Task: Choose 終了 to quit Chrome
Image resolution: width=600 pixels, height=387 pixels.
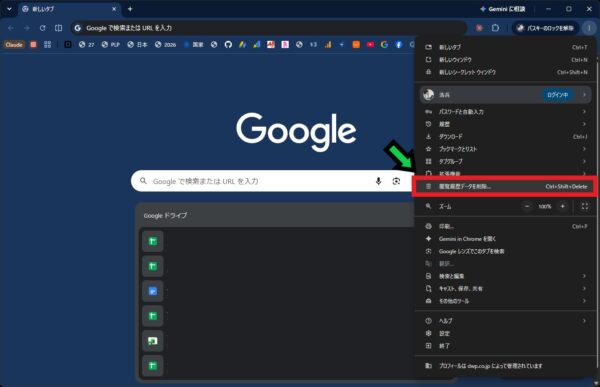Action: coord(506,346)
